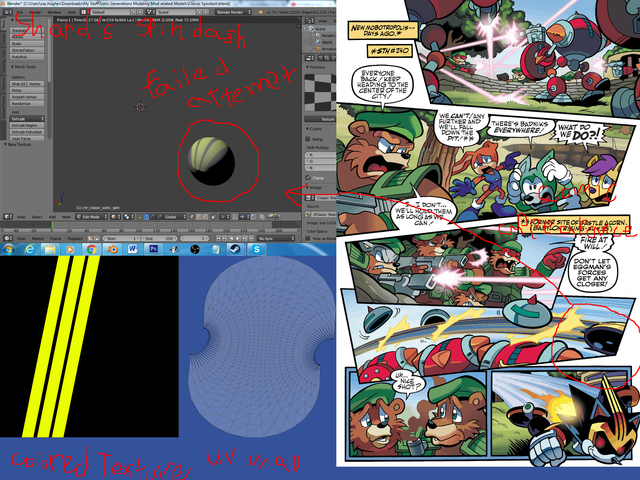Toggle face select mode in 3D header
Screen dimensions: 640x480
click(205, 217)
